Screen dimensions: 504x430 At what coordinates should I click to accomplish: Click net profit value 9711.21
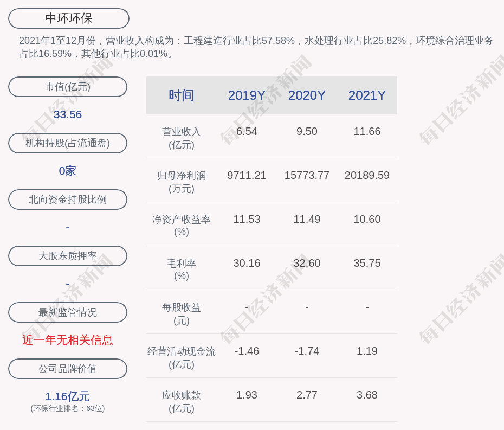247,175
